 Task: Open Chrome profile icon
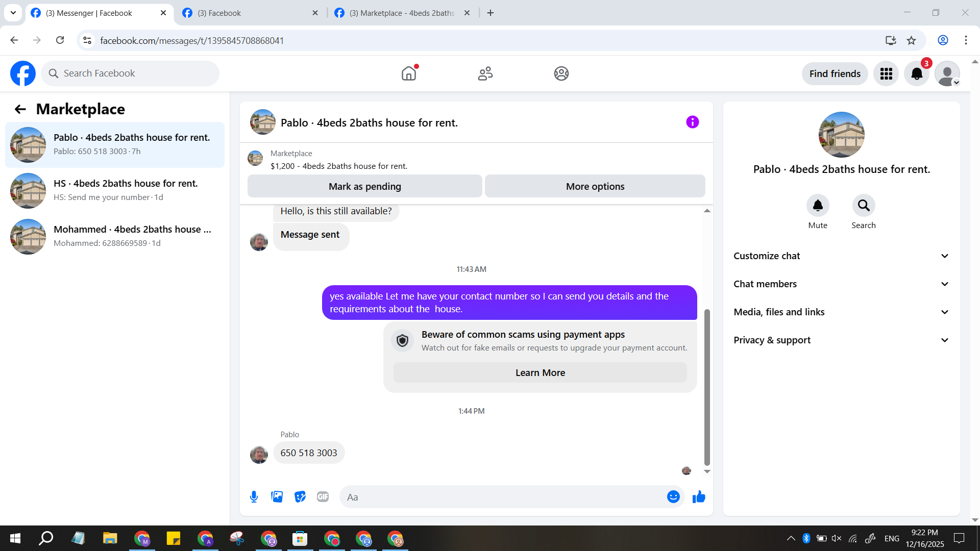tap(943, 40)
